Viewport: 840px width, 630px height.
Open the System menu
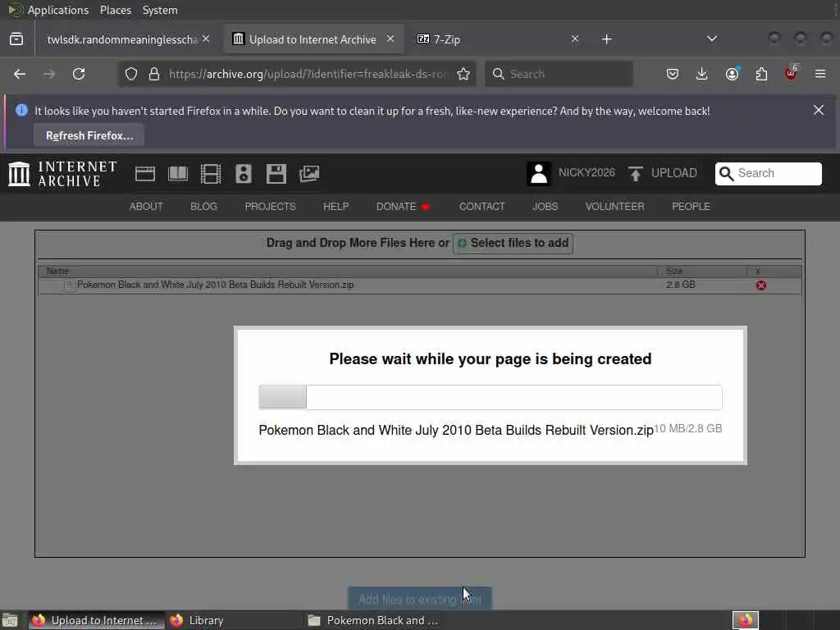tap(160, 10)
